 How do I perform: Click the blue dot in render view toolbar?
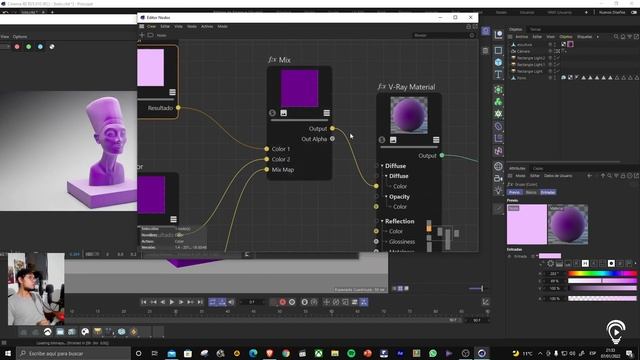(40, 47)
